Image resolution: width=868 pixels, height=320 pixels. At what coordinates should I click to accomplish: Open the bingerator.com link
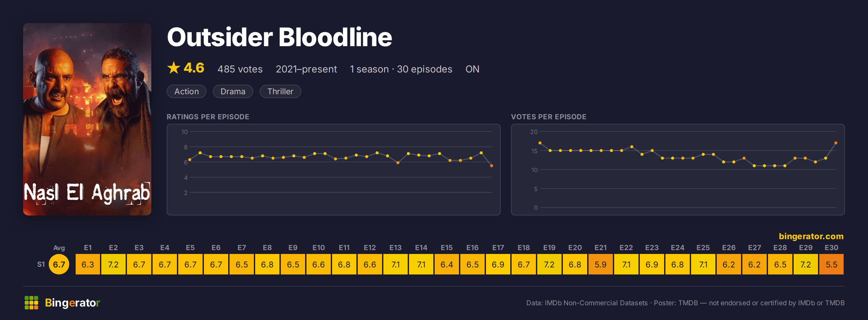coord(811,236)
